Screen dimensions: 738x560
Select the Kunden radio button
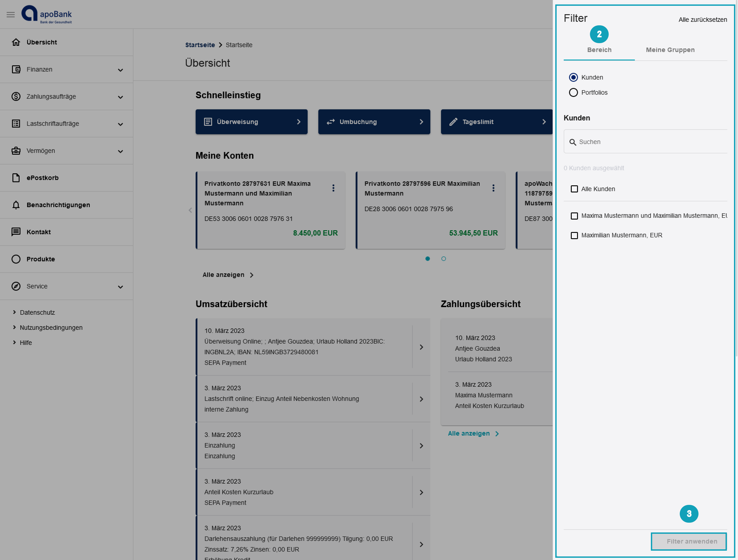click(x=573, y=77)
